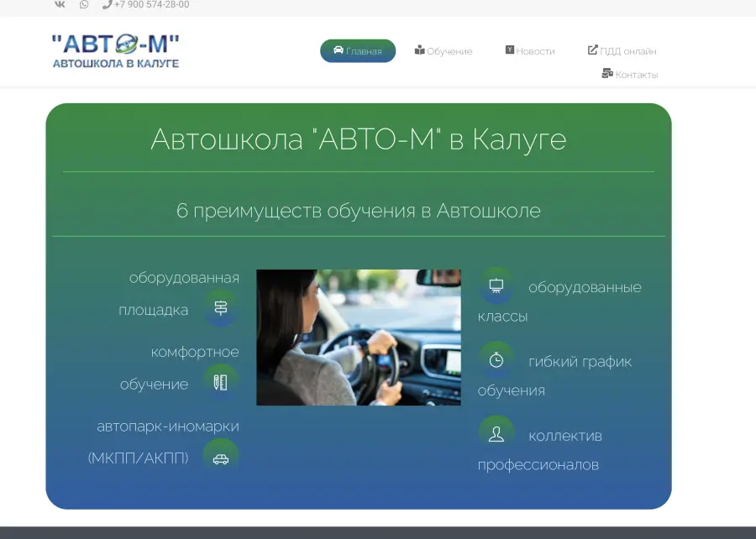756x539 pixels.
Task: Open the ПДД онлайн external link
Action: [x=622, y=51]
